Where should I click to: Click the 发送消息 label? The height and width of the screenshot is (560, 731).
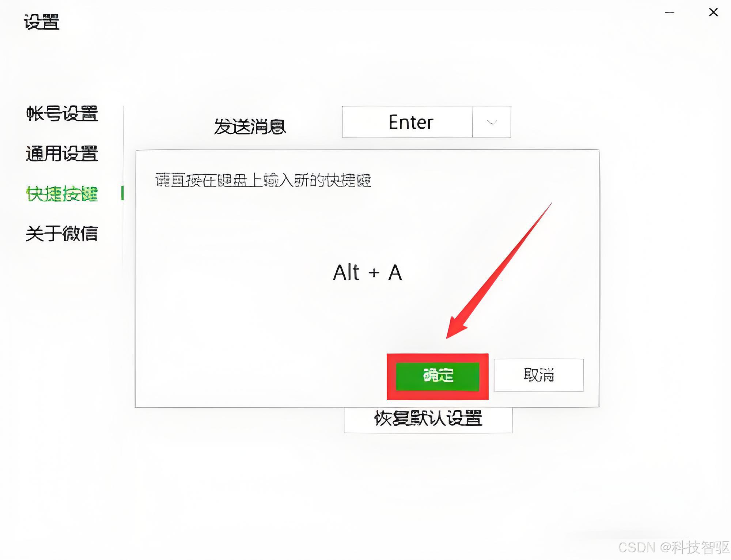click(250, 126)
